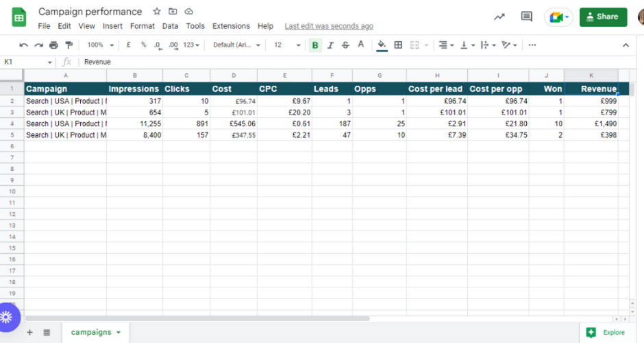Show more toolbar options
This screenshot has width=644, height=343.
[x=532, y=45]
